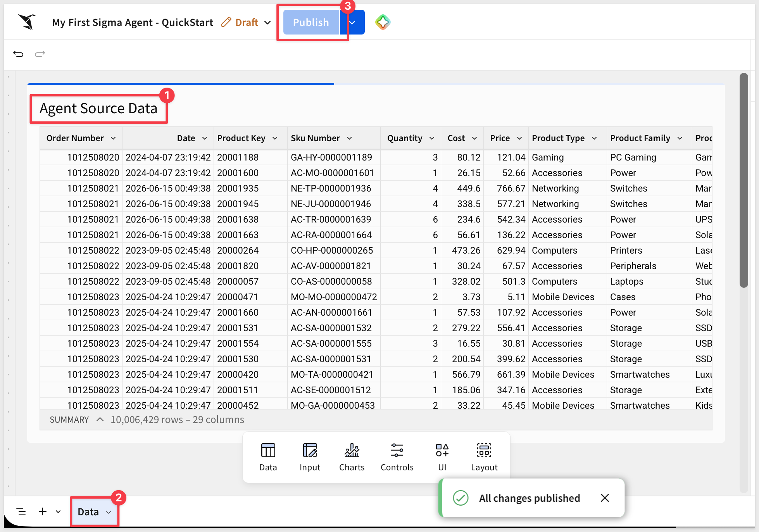
Task: Dismiss the All changes published notification
Action: pyautogui.click(x=605, y=498)
